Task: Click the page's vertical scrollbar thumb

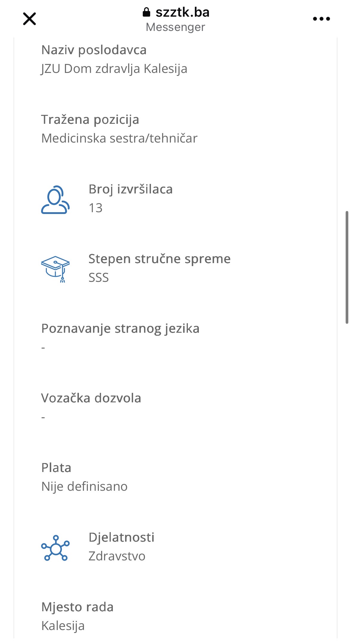Action: click(347, 267)
